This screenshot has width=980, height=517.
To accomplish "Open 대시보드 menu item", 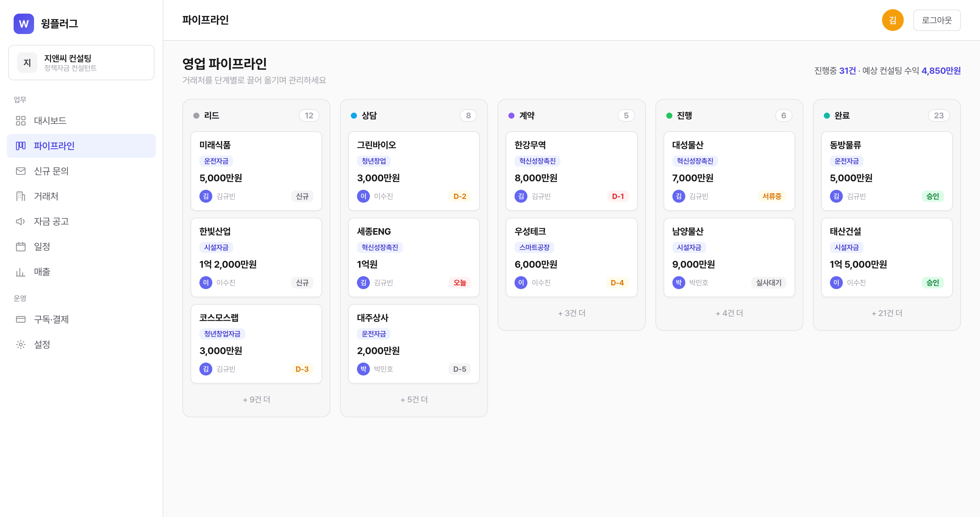I will click(81, 120).
